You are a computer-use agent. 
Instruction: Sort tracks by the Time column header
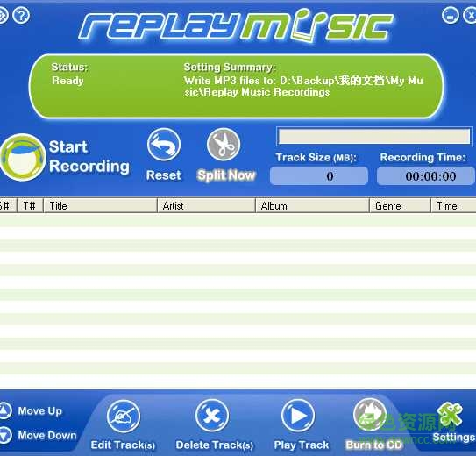pos(453,206)
